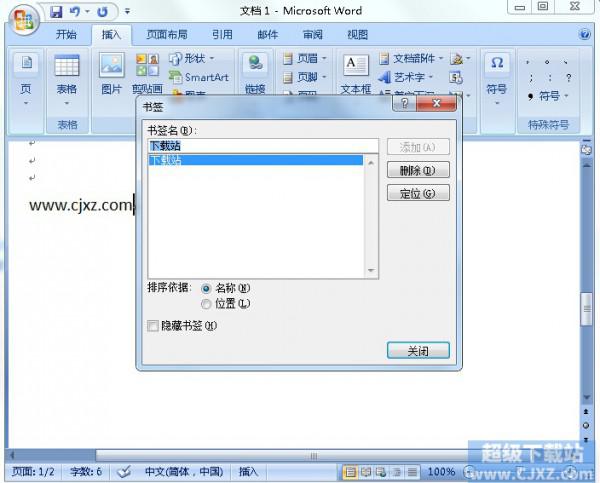600x483 pixels.
Task: Insert a 文本框 text box
Action: point(355,74)
